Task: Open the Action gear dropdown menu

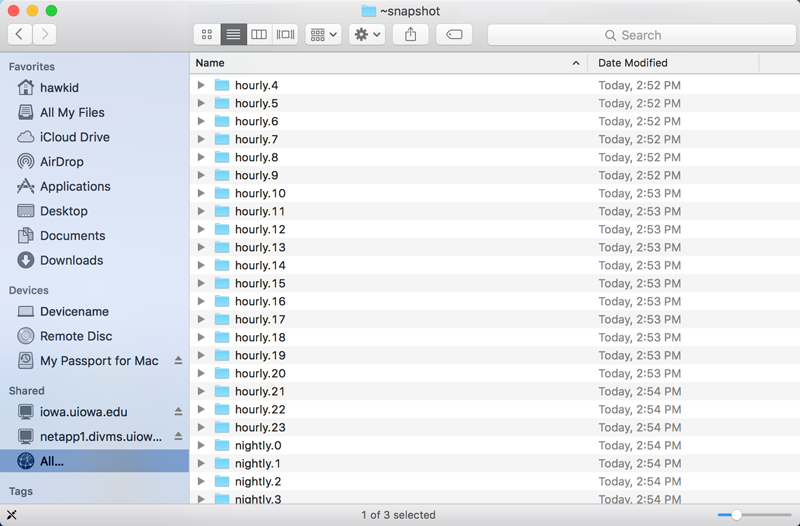Action: (367, 34)
